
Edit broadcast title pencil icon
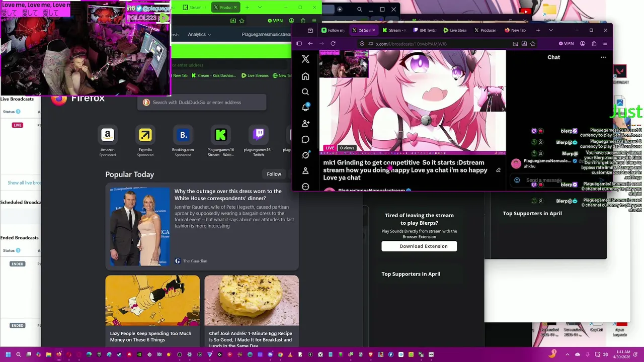498,170
